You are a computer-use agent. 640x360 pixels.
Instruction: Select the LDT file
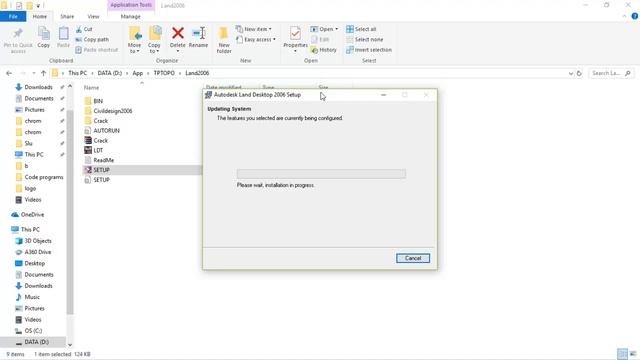point(94,150)
